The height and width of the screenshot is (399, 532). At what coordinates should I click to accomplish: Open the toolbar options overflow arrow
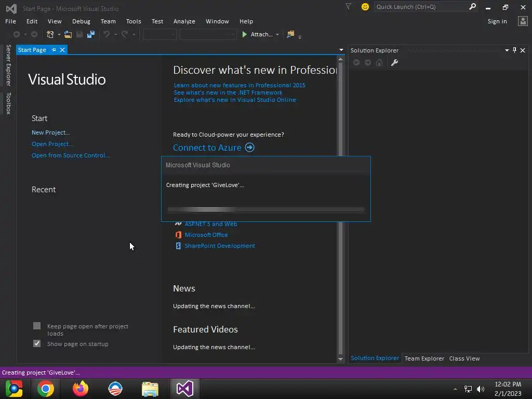(300, 37)
